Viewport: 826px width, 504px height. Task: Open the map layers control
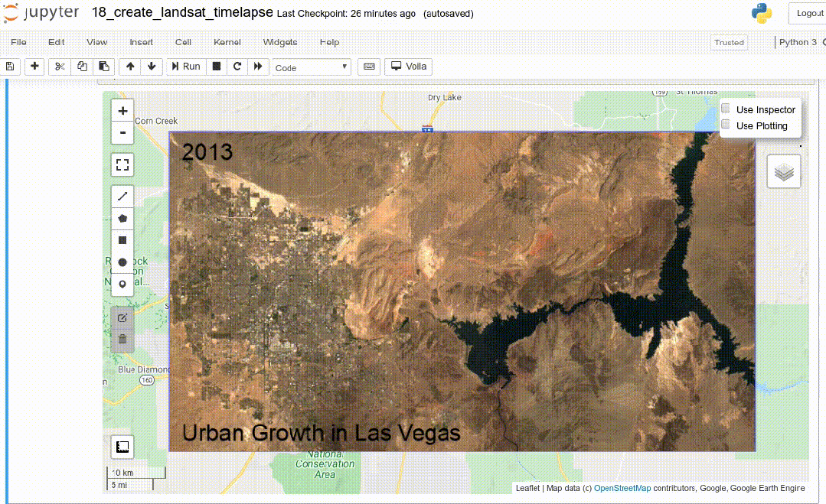coord(784,172)
